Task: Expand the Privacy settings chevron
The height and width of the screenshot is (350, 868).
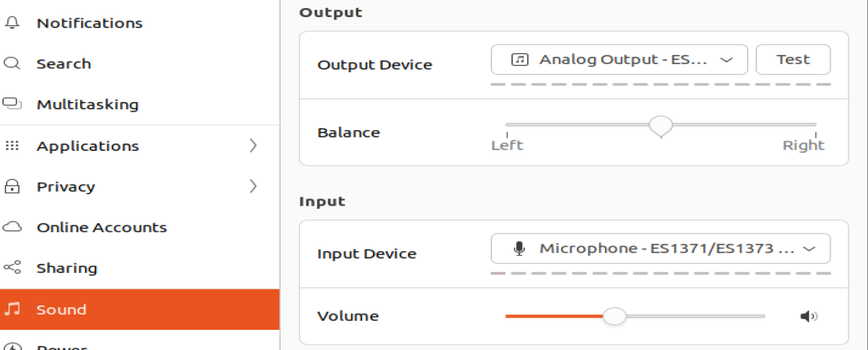Action: [x=254, y=186]
